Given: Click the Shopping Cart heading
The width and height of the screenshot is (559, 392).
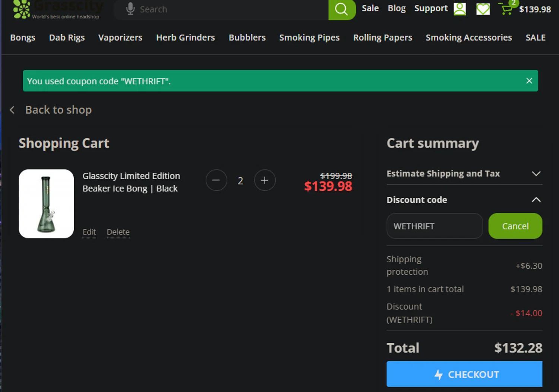Looking at the screenshot, I should tap(64, 143).
